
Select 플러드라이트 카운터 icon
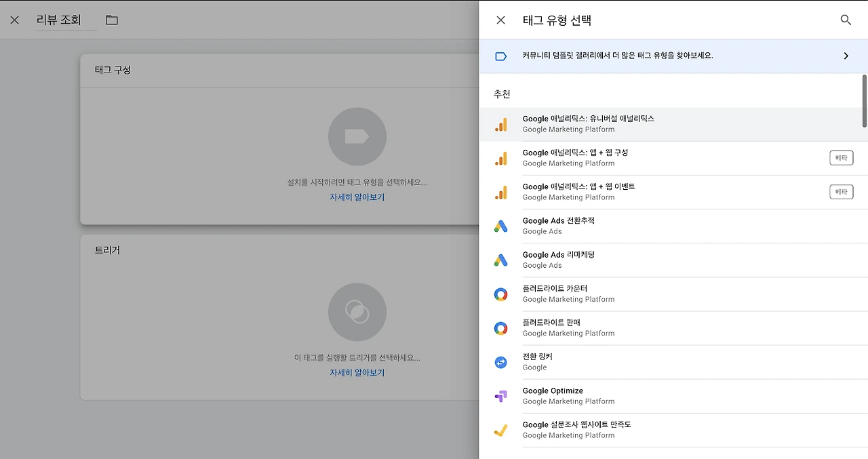click(500, 294)
